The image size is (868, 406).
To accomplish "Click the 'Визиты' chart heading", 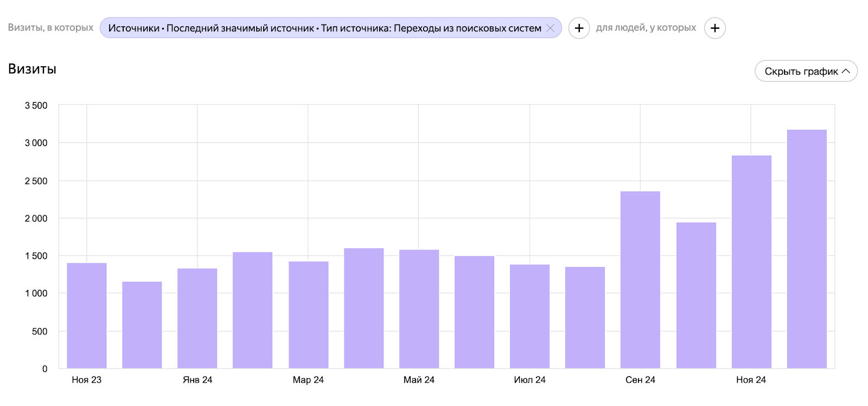I will 32,69.
